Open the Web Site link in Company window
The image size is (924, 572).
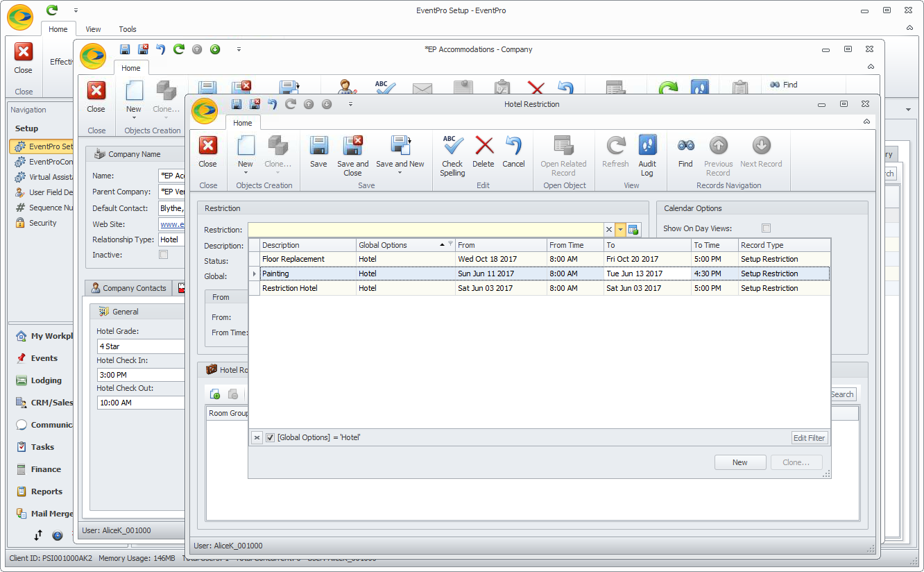click(x=172, y=224)
